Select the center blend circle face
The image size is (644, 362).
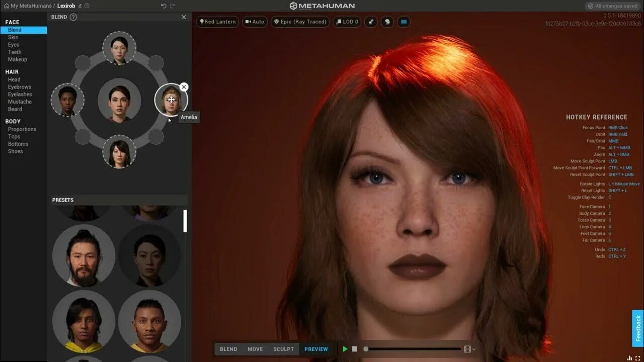point(119,100)
